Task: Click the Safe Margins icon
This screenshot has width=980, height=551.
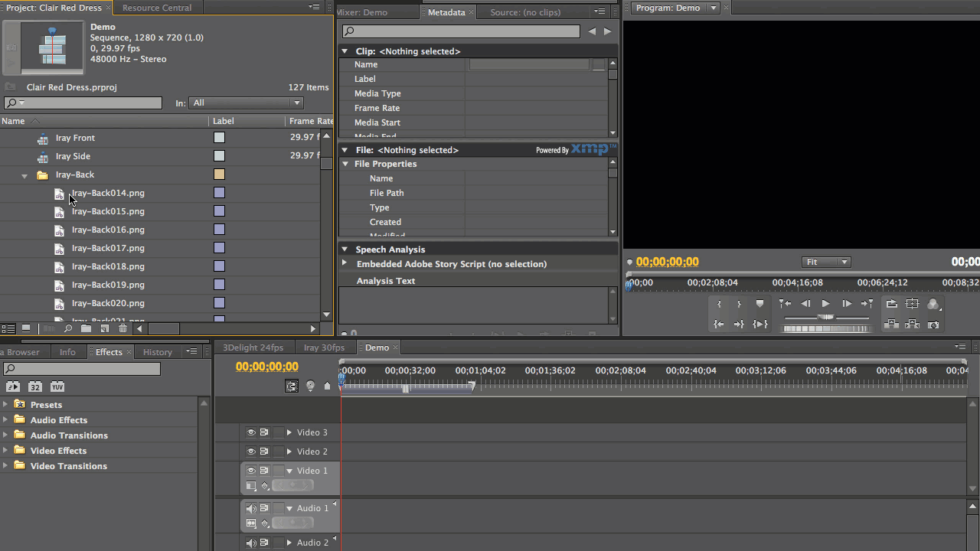Action: [x=912, y=303]
